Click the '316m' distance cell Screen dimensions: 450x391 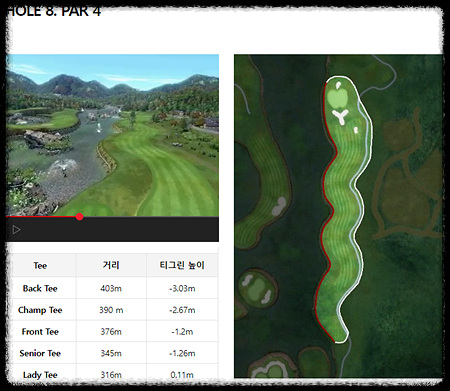tap(111, 375)
